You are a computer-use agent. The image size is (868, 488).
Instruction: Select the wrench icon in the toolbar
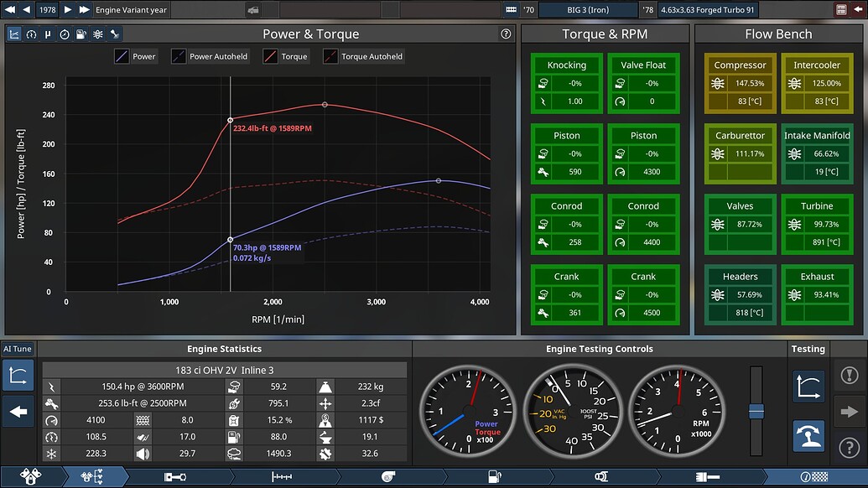point(113,34)
